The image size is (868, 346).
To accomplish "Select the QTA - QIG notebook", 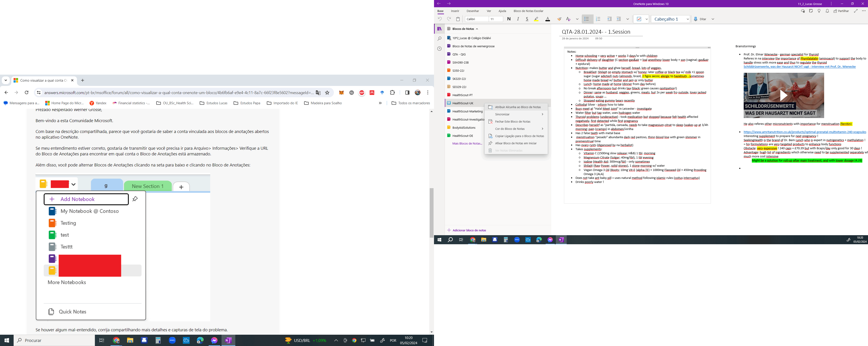I will pos(498,54).
